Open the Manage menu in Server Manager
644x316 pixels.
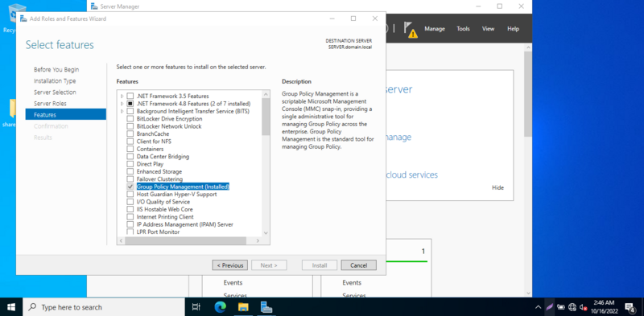[435, 29]
